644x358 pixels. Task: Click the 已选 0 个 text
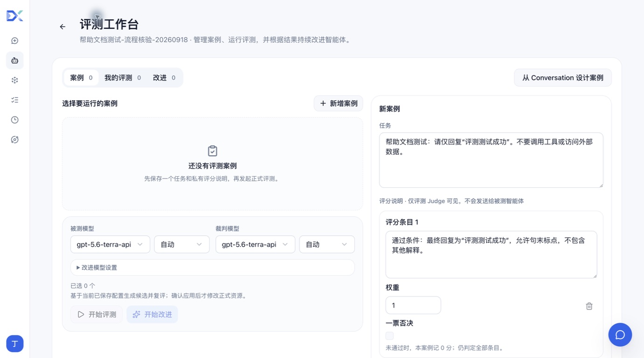click(x=83, y=286)
